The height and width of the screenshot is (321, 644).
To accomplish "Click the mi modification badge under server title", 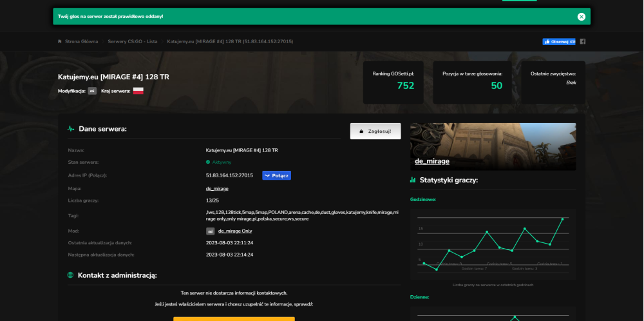I will click(x=92, y=91).
